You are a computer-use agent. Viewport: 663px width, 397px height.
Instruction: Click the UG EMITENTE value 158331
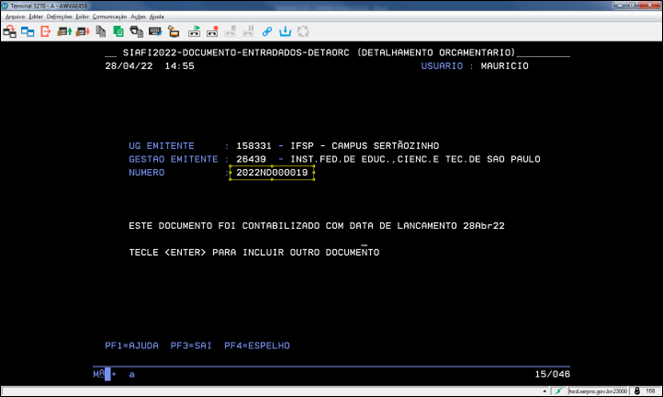tap(254, 146)
